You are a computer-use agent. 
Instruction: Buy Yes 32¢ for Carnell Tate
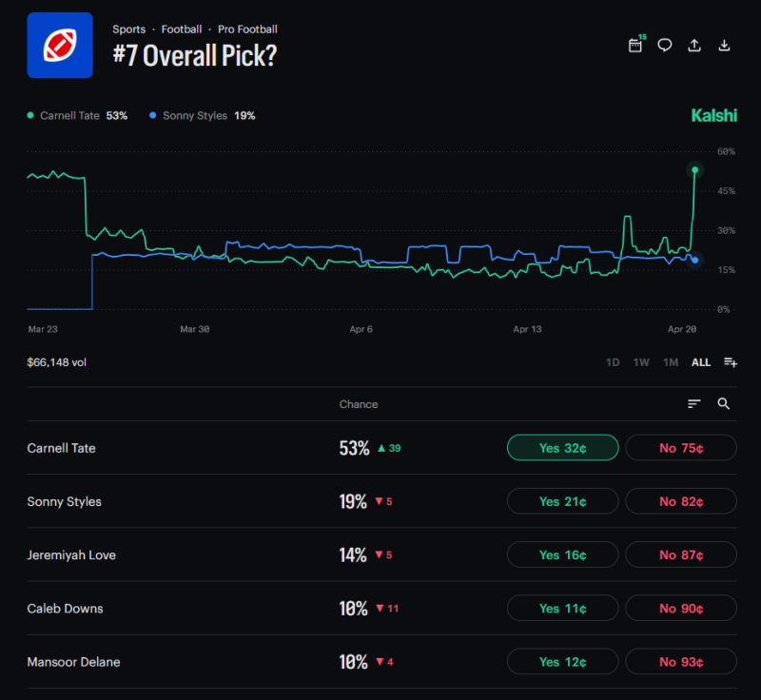(563, 448)
